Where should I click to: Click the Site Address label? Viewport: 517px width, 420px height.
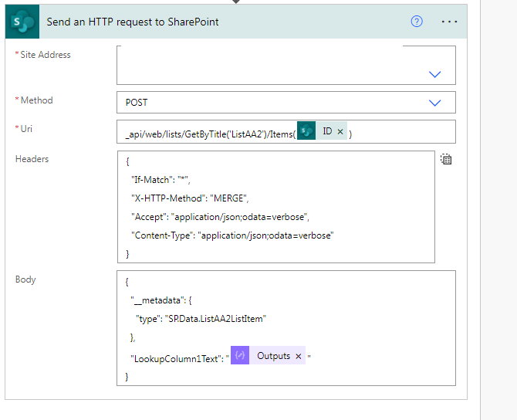(46, 55)
